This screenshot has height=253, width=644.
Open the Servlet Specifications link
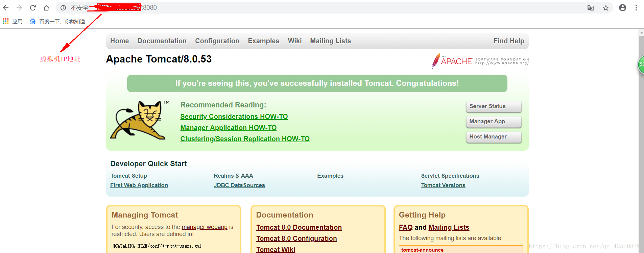(x=450, y=176)
